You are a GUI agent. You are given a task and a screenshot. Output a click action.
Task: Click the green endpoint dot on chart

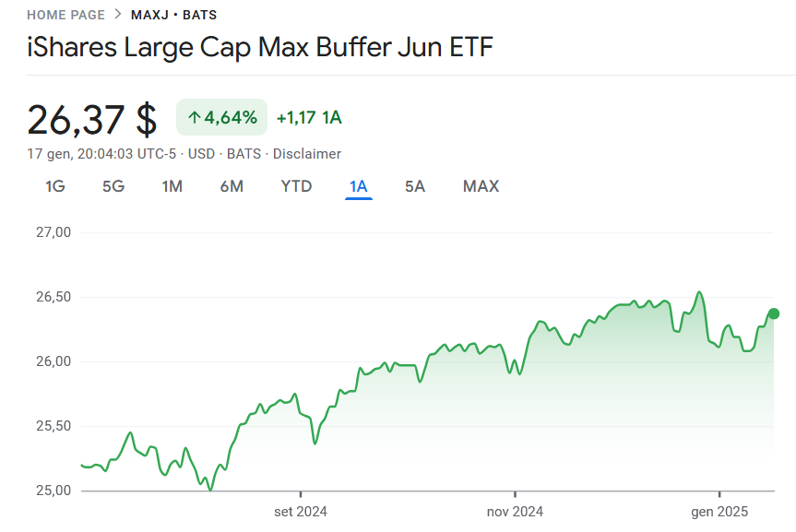point(773,313)
